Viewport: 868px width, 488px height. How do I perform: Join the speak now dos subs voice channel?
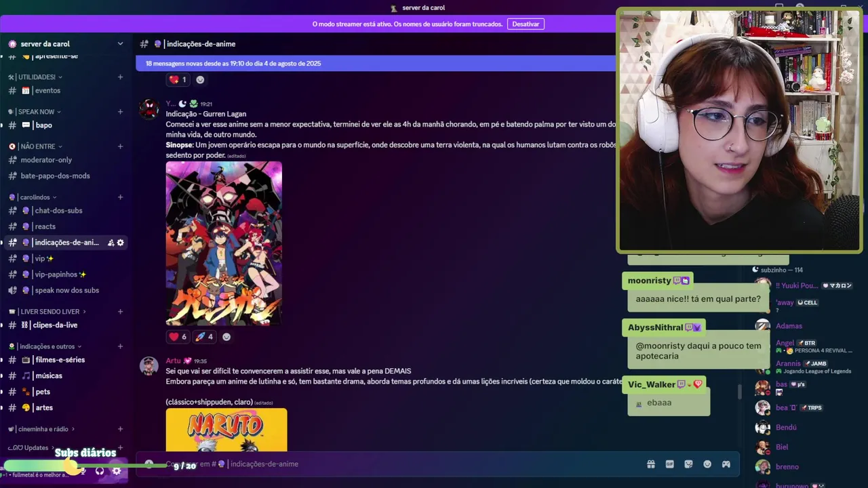click(x=65, y=290)
